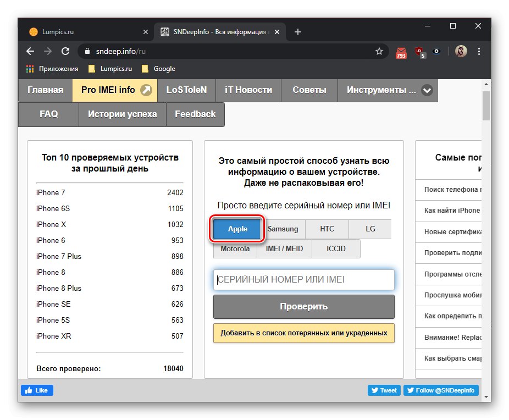Select the ICCID tab
The image size is (509, 420).
pos(336,248)
